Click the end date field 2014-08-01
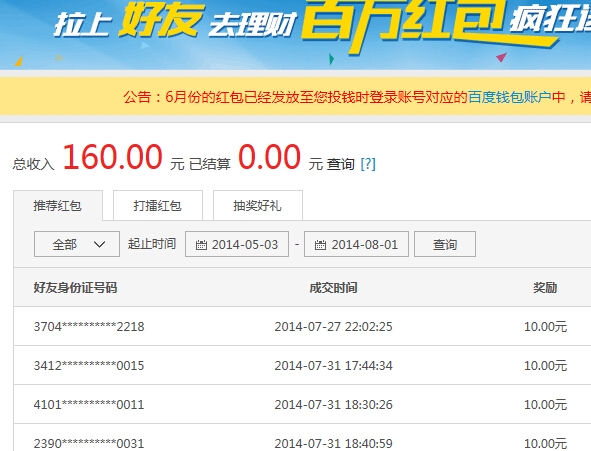Image resolution: width=591 pixels, height=451 pixels. pyautogui.click(x=356, y=244)
